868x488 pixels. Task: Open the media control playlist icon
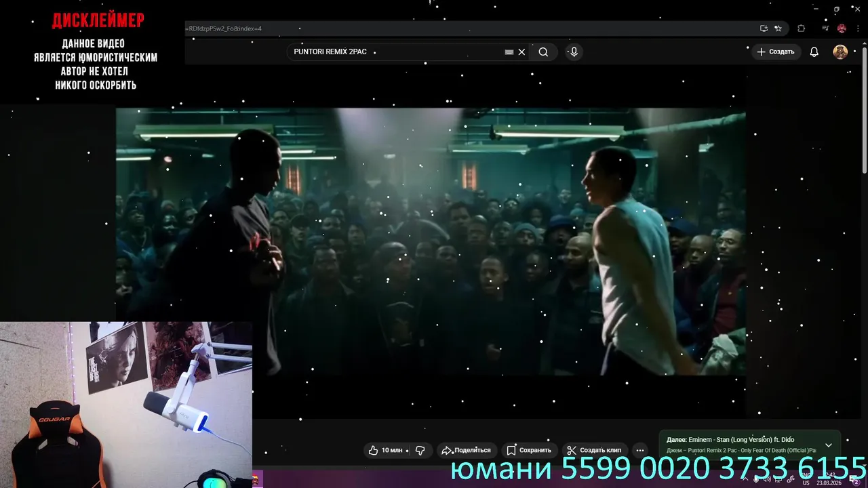coord(825,28)
